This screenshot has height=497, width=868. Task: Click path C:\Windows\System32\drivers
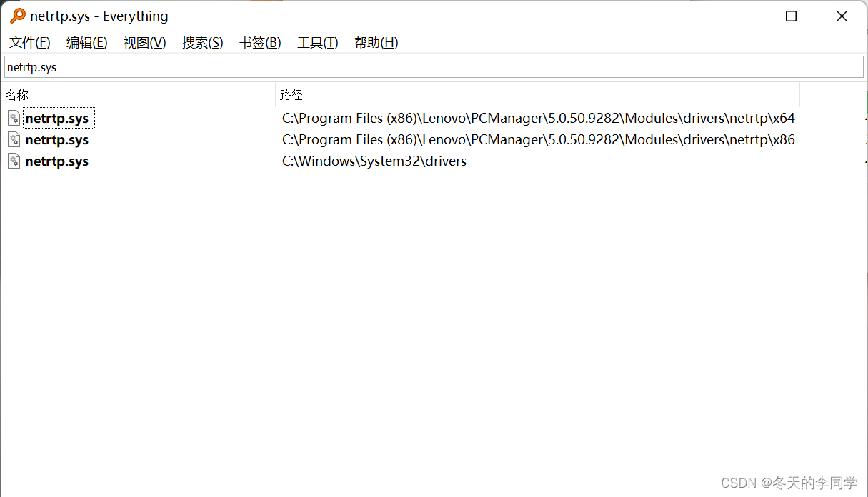coord(374,161)
